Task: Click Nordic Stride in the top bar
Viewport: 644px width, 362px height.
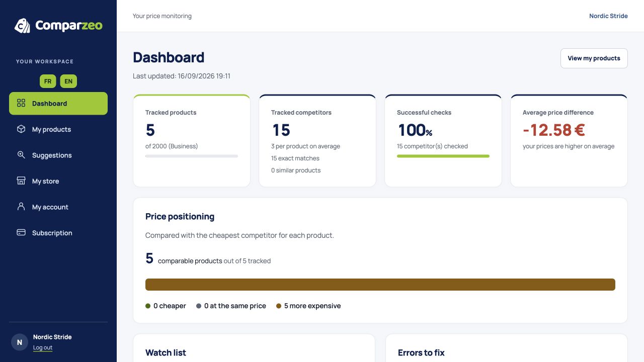Action: pos(608,16)
